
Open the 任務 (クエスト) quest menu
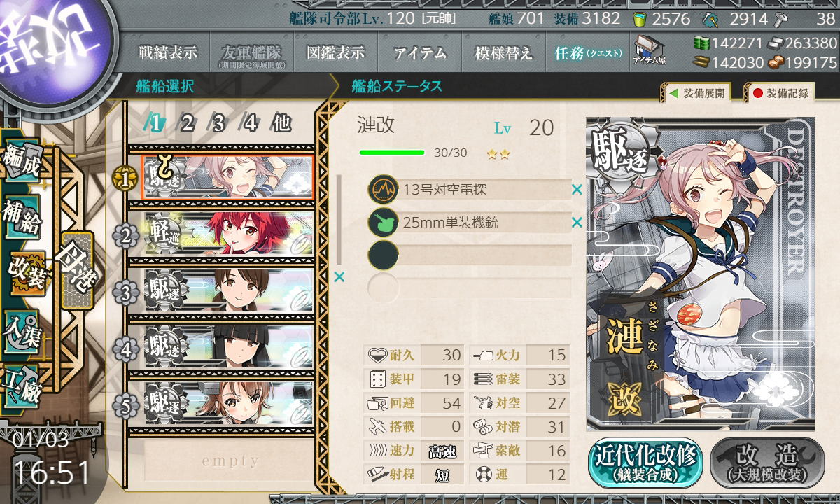[x=587, y=53]
